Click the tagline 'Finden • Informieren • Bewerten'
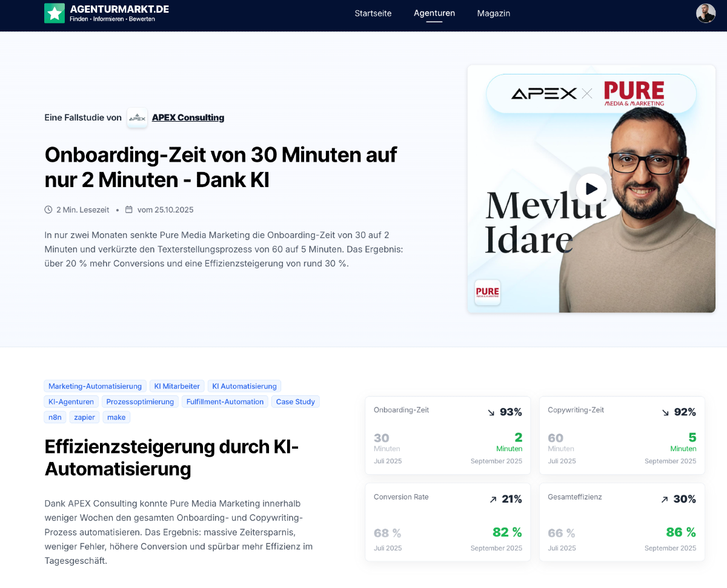 (112, 19)
